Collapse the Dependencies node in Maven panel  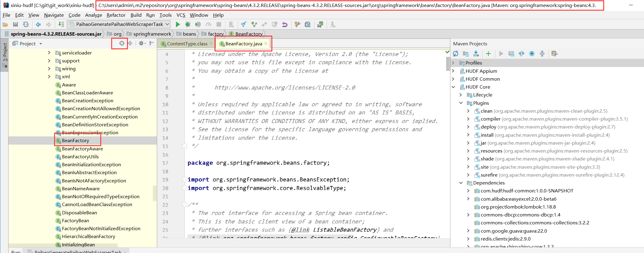pos(461,183)
